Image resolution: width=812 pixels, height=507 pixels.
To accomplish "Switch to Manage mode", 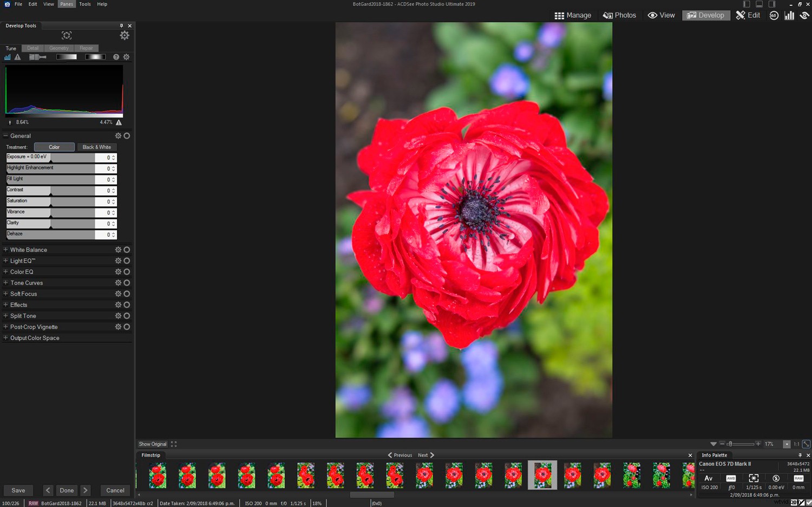I will point(573,15).
